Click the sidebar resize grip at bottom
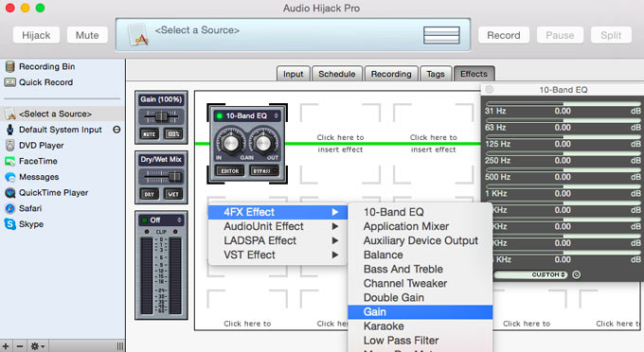This screenshot has height=352, width=644. click(120, 346)
